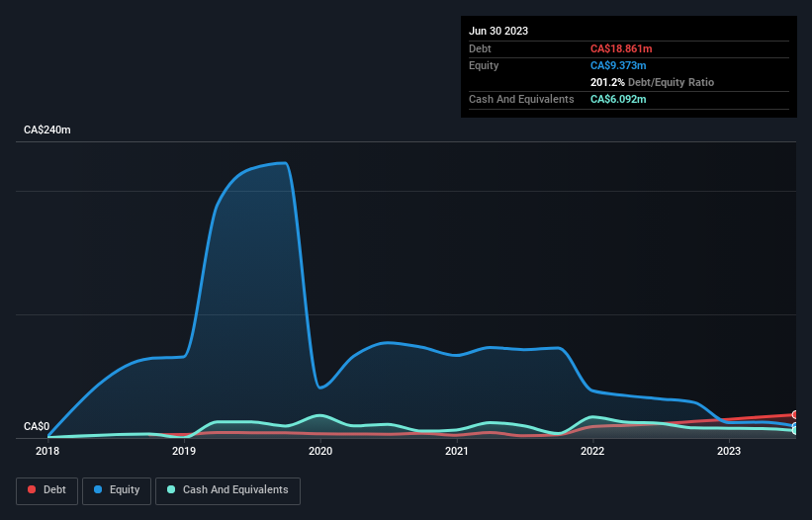
Task: Toggle the Equity series legend button
Action: pos(117,490)
